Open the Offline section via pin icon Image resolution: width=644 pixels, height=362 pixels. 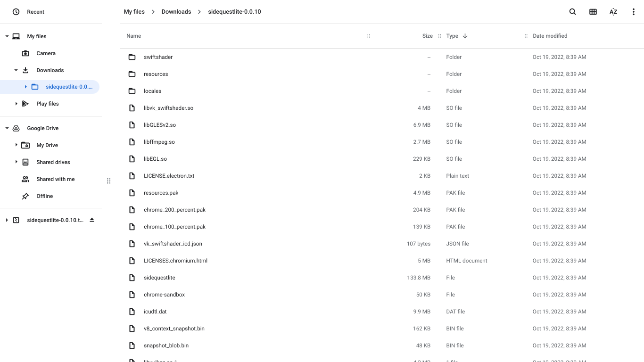coord(44,196)
